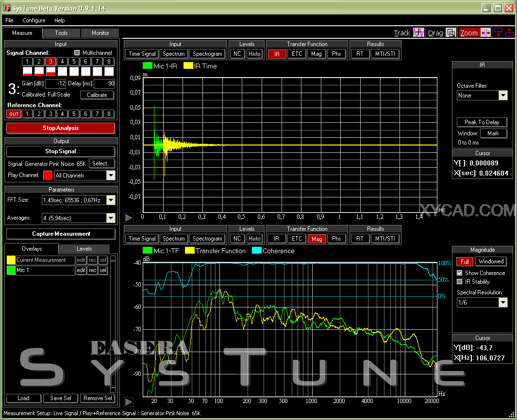Image resolution: width=517 pixels, height=420 pixels.
Task: Switch to the overlays Levels tab
Action: click(84, 249)
